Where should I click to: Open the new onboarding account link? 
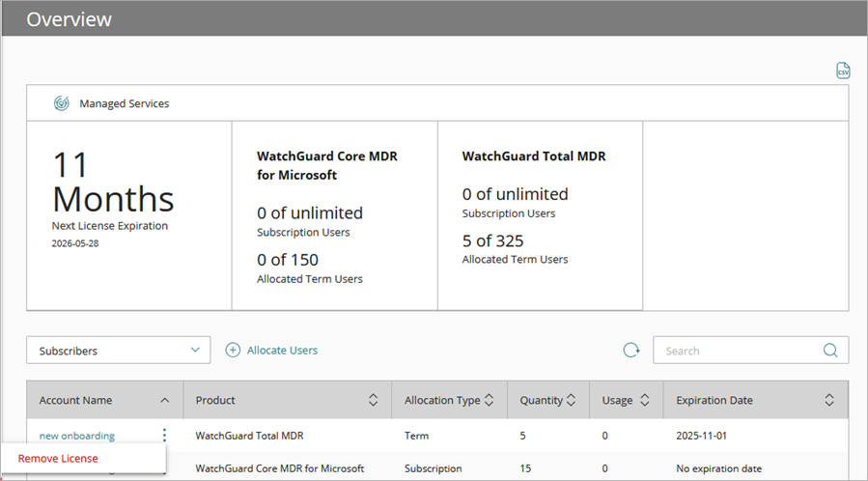click(x=77, y=436)
